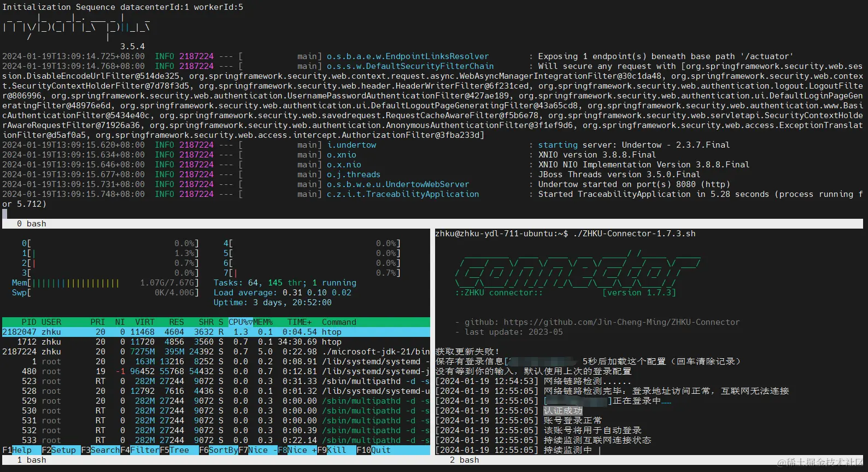Screen dimensions: 868x472
Task: Select the multipathd process with PID 530
Action: pyautogui.click(x=216, y=411)
